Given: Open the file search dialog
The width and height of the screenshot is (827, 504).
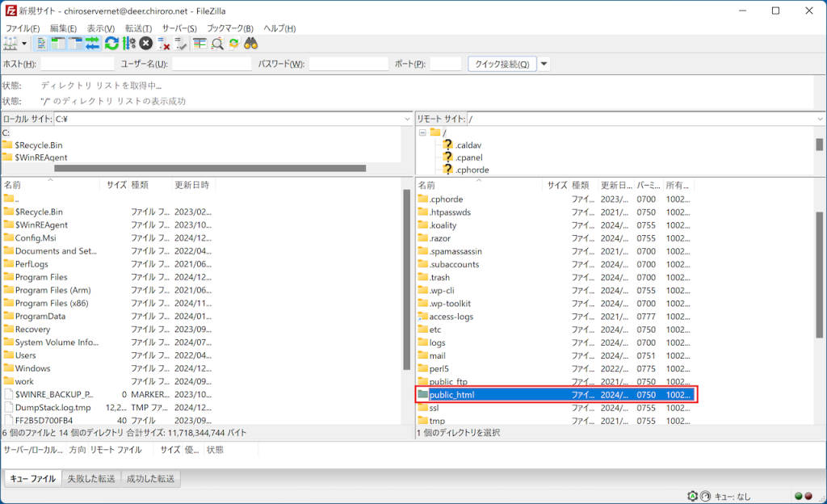Looking at the screenshot, I should (251, 44).
